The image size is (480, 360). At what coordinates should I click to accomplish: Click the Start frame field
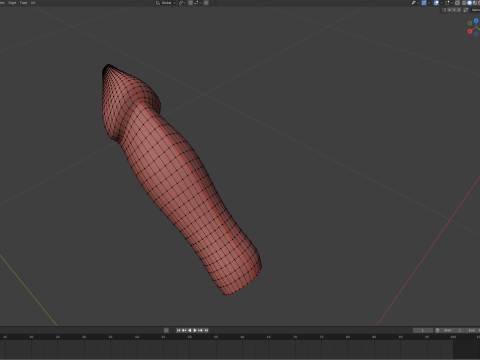click(452, 330)
